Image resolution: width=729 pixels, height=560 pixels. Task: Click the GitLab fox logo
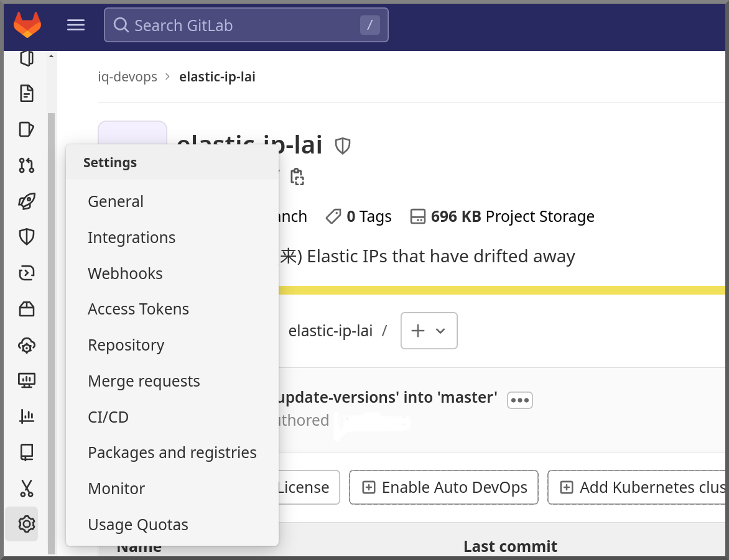tap(27, 25)
